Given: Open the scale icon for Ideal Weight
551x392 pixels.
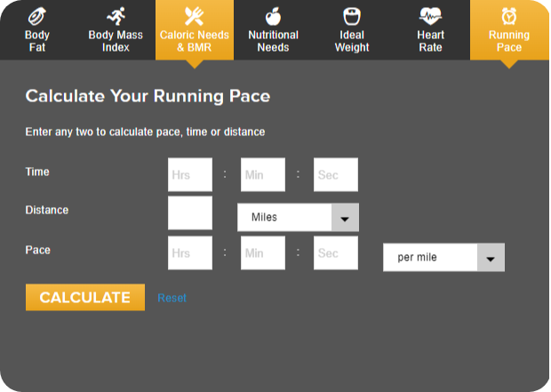Looking at the screenshot, I should pyautogui.click(x=352, y=16).
